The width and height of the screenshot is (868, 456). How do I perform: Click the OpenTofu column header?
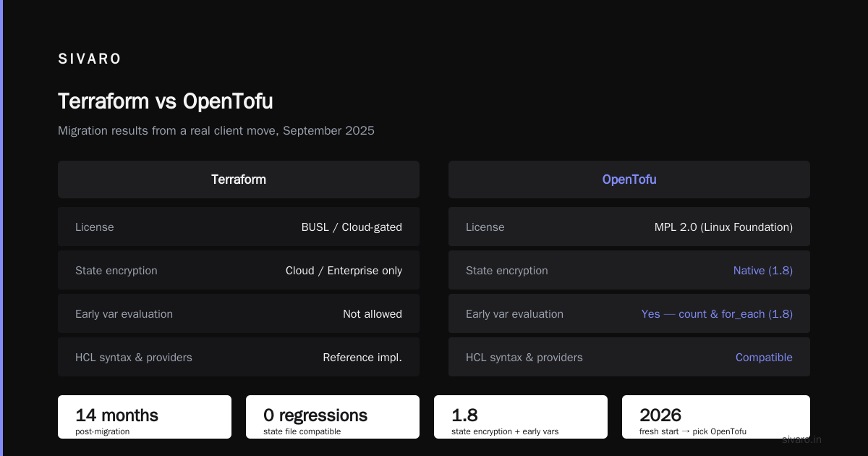tap(629, 180)
